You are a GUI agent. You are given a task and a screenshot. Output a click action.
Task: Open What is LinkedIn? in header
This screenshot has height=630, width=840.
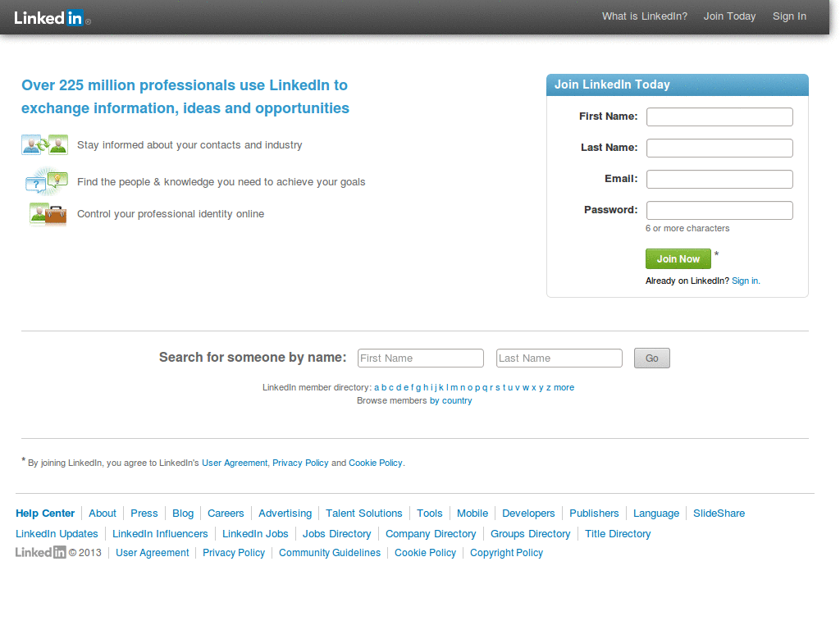tap(645, 16)
